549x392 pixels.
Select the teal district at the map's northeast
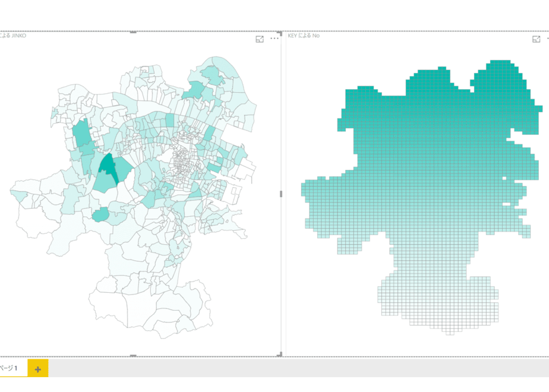[x=213, y=76]
